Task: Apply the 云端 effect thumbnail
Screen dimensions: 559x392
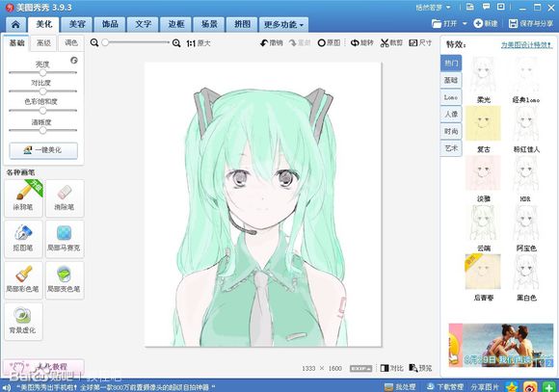Action: point(483,222)
